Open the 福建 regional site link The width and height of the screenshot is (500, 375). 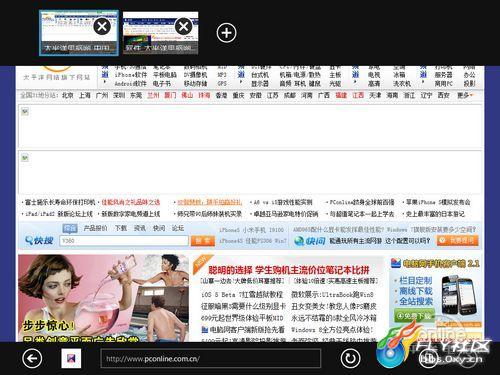(341, 95)
